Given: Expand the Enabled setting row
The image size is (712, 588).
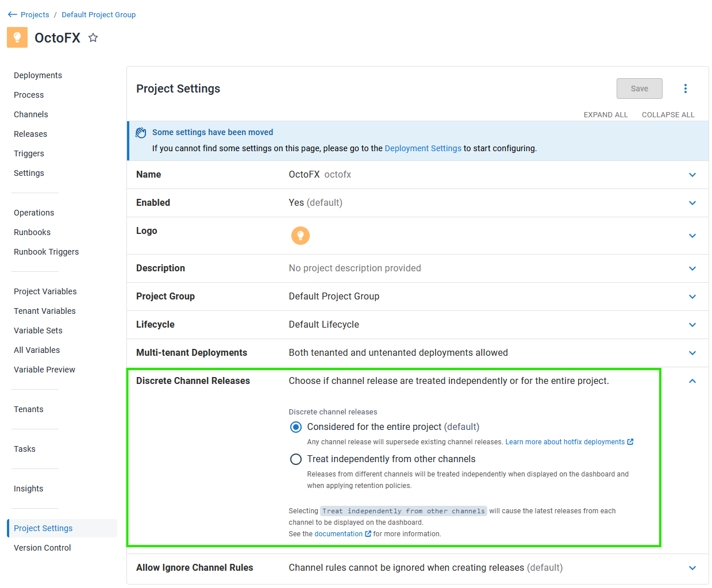Looking at the screenshot, I should click(692, 203).
